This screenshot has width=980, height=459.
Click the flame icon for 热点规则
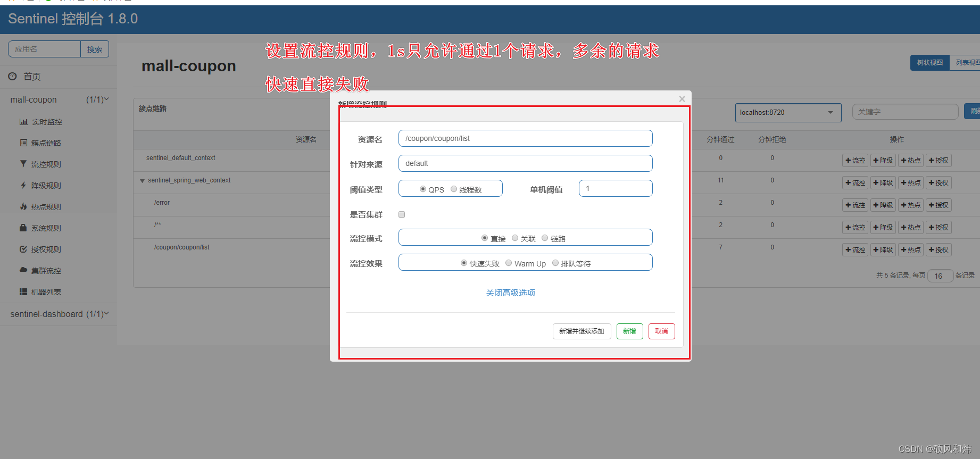23,206
